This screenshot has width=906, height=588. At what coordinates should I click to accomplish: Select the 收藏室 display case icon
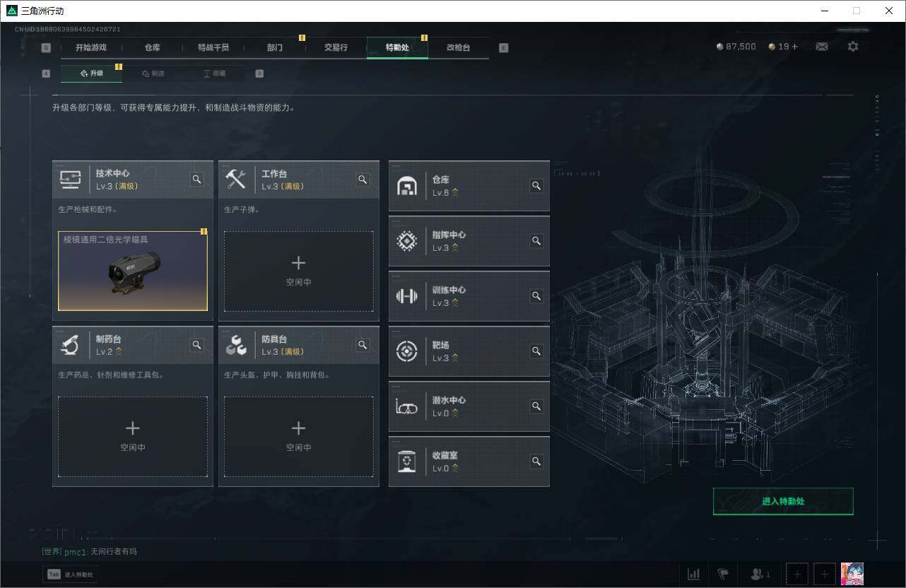click(407, 461)
